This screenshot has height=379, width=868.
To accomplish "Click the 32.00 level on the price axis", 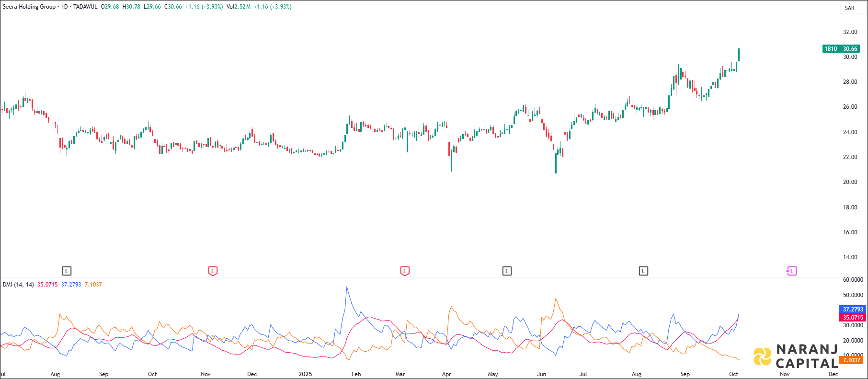I will pyautogui.click(x=850, y=32).
